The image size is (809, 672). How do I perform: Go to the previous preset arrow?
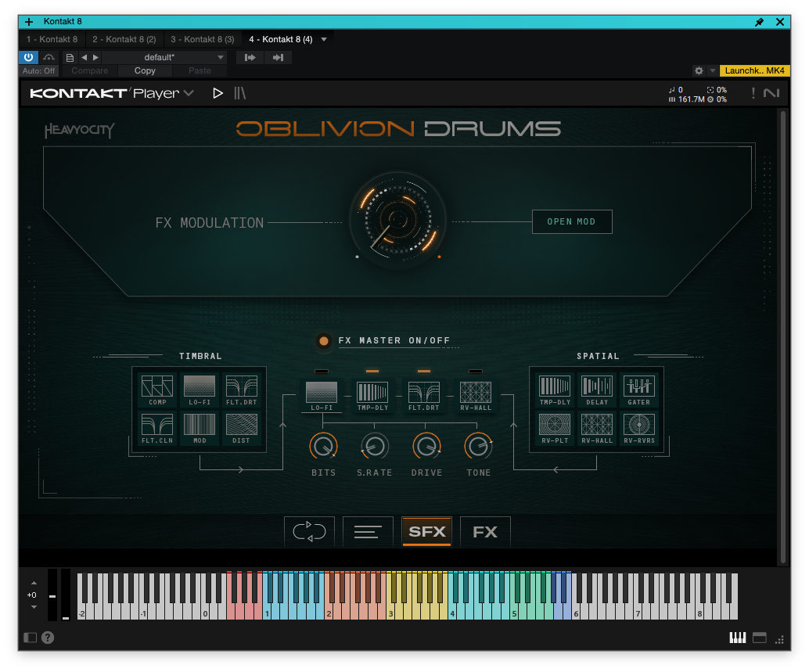(x=84, y=58)
